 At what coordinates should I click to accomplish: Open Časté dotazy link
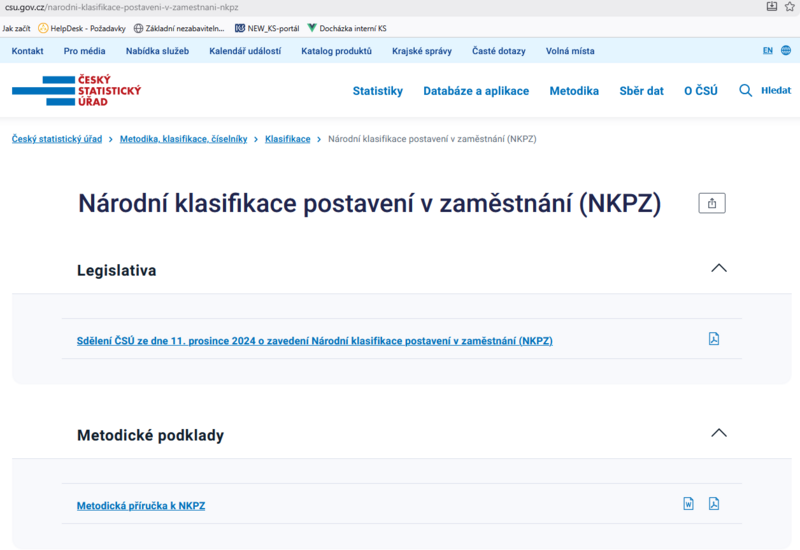[x=498, y=51]
